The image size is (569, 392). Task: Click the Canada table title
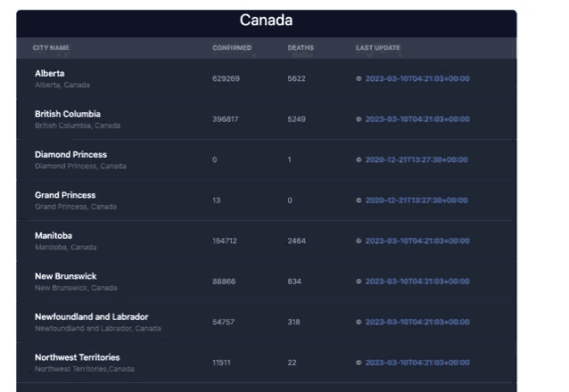click(266, 20)
